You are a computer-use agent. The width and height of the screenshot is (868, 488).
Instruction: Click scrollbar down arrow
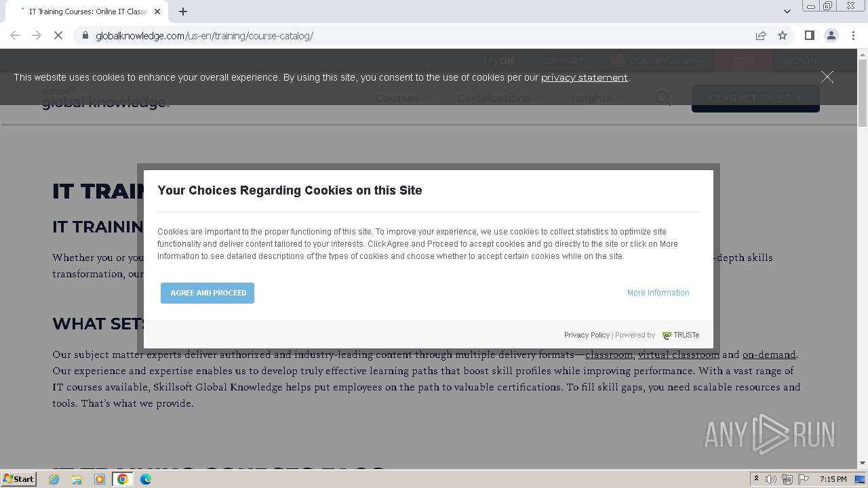tap(863, 463)
